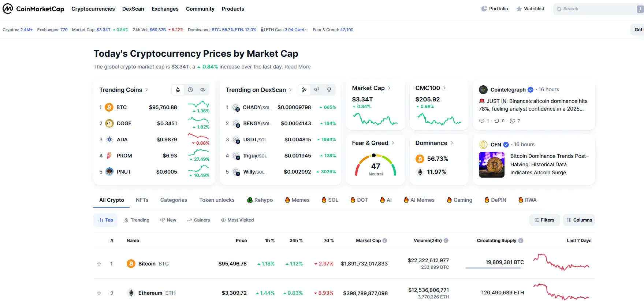Select the Most Visited sort button
644x301 pixels.
(x=237, y=220)
